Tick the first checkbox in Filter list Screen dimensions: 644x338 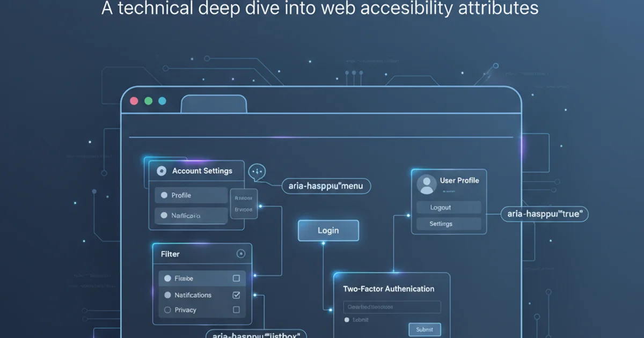point(236,278)
